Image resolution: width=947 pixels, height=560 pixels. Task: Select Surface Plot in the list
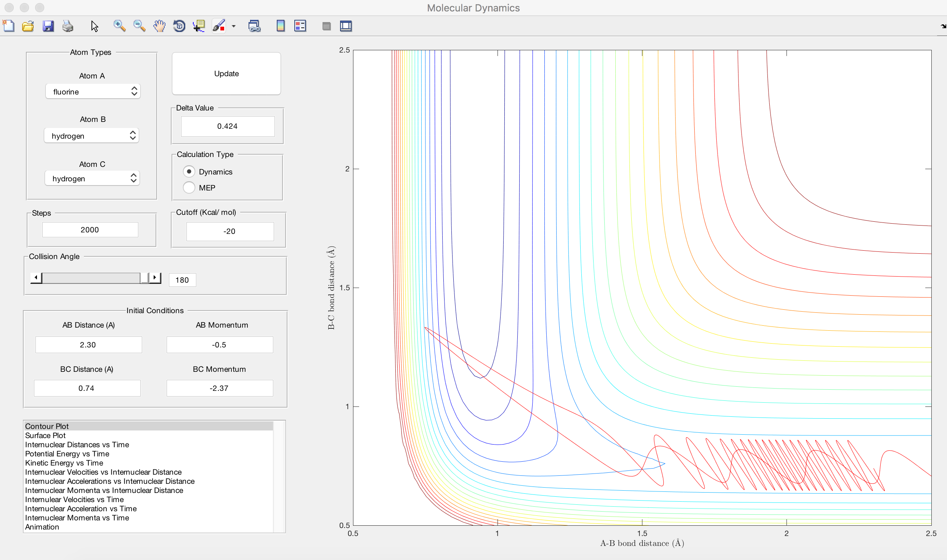[x=45, y=435]
